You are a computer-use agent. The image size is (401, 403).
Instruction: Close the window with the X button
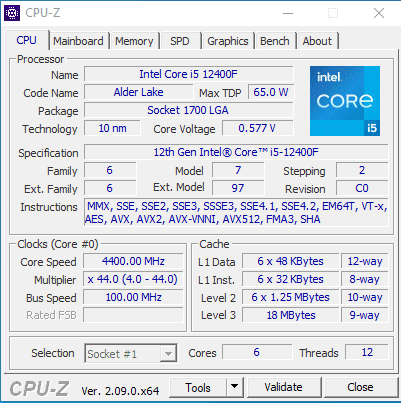379,13
